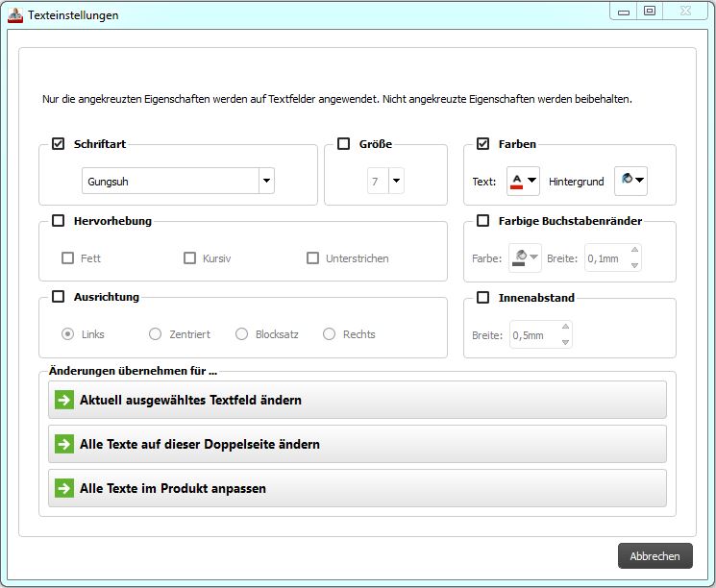716x588 pixels.
Task: Click green arrow beside Aktuell ausgewähltes Textfeld
Action: [x=64, y=400]
